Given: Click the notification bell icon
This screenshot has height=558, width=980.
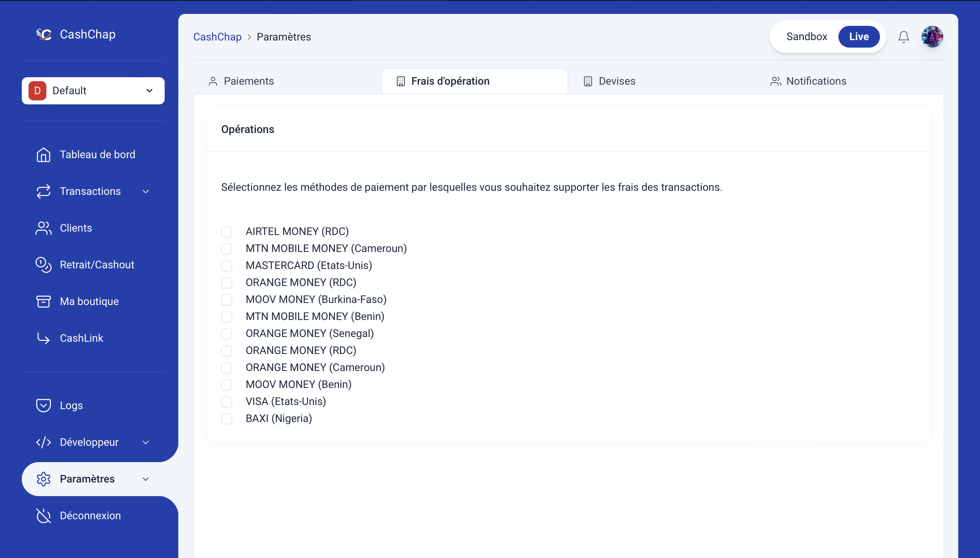Looking at the screenshot, I should [903, 37].
